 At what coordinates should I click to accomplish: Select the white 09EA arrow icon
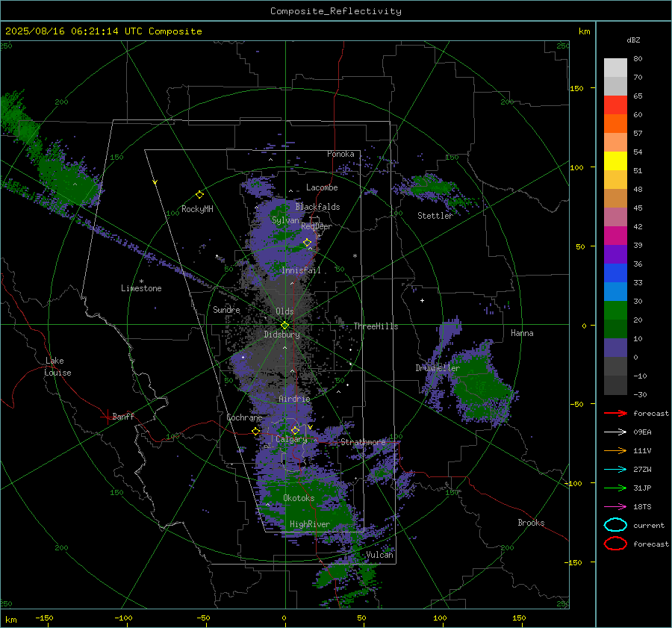click(x=615, y=432)
